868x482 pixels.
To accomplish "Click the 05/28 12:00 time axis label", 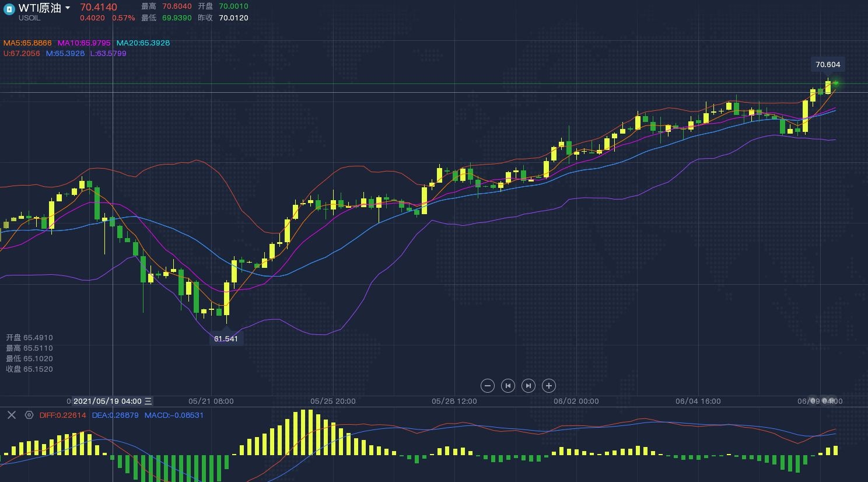I will [454, 401].
